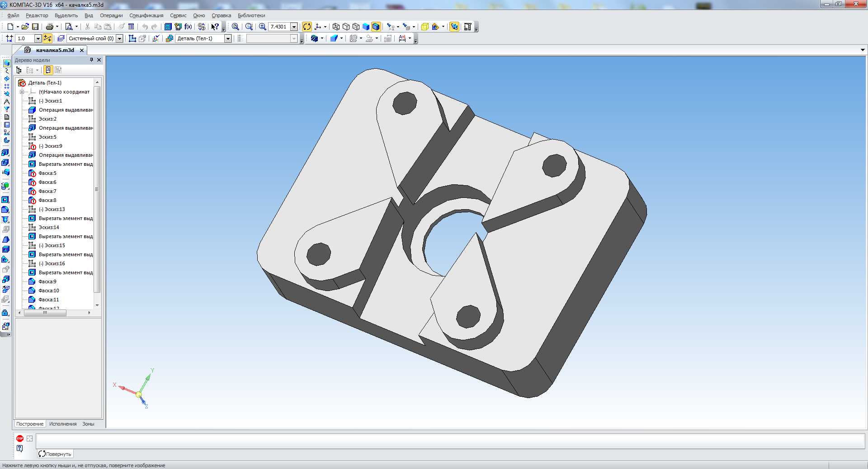Click the model tree vertical scrollbar

pyautogui.click(x=97, y=189)
